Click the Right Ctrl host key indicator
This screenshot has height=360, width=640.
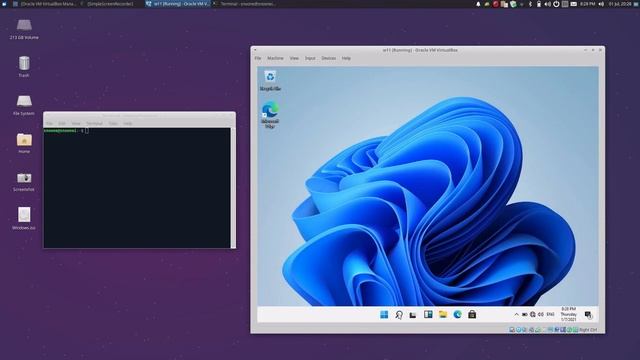588,330
